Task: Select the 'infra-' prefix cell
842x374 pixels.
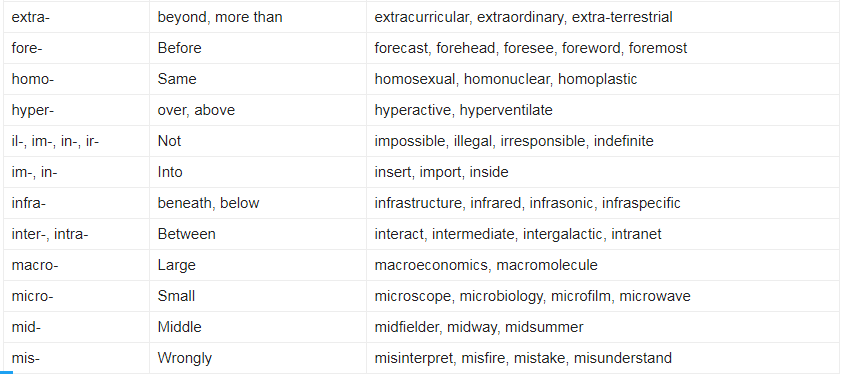Action: (x=76, y=203)
